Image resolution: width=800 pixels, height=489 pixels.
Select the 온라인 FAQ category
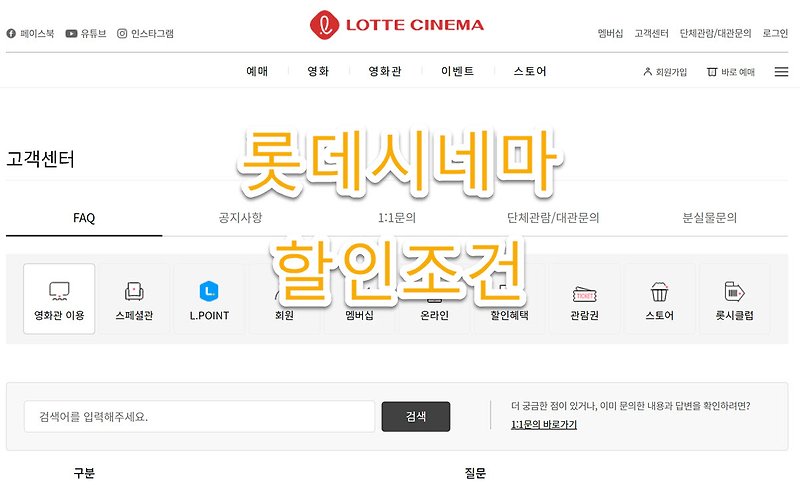point(434,299)
